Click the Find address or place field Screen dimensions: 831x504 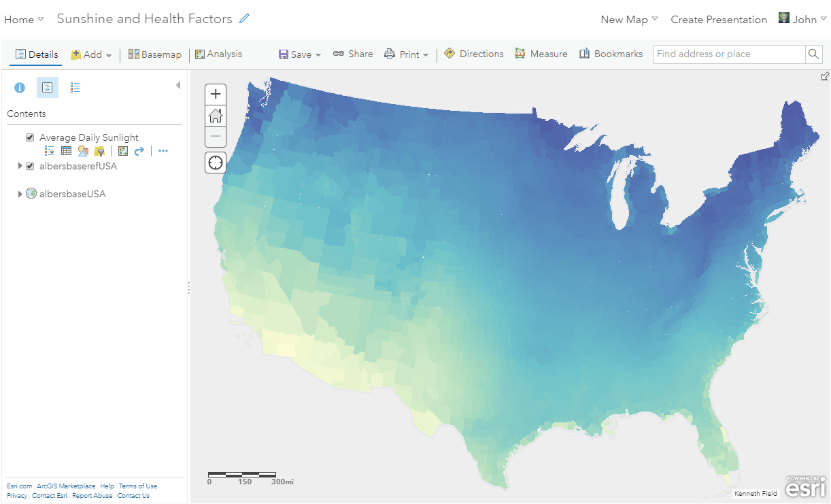[729, 54]
